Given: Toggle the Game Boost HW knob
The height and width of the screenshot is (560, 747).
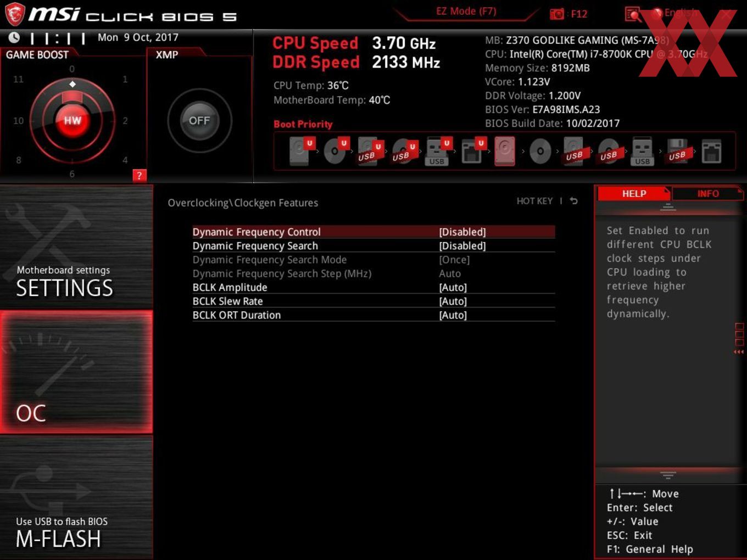Looking at the screenshot, I should click(x=73, y=120).
